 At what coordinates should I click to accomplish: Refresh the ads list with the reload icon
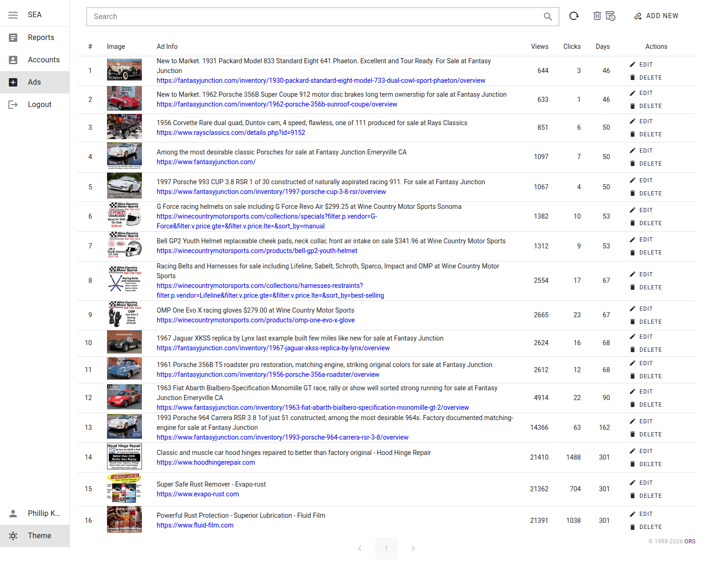click(574, 16)
